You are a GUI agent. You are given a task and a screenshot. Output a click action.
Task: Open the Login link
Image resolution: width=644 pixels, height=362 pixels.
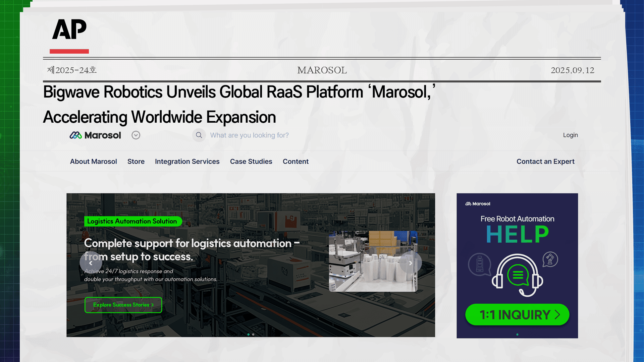pos(570,135)
